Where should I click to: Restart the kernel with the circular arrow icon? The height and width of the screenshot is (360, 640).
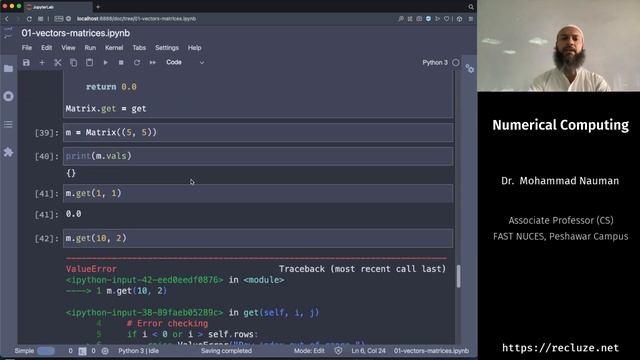pos(137,62)
